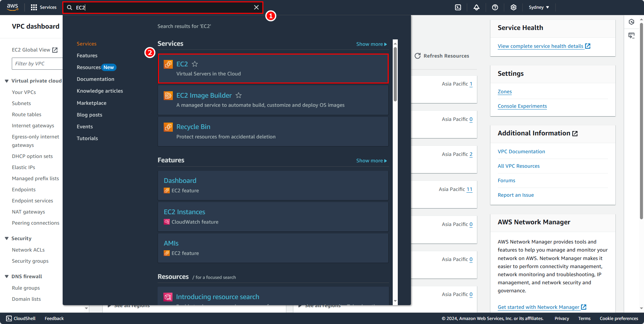
Task: Open Your VPCs in sidebar
Action: 24,92
